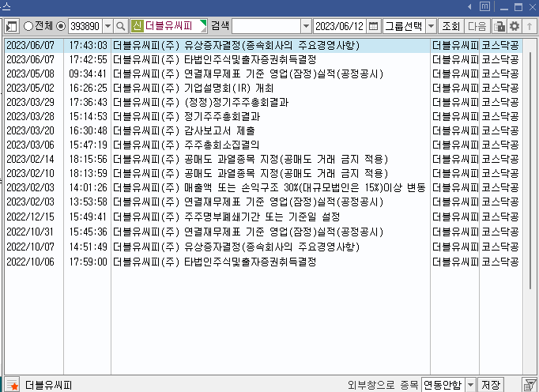Click the filter funnel icon at bottom right

tap(530, 384)
